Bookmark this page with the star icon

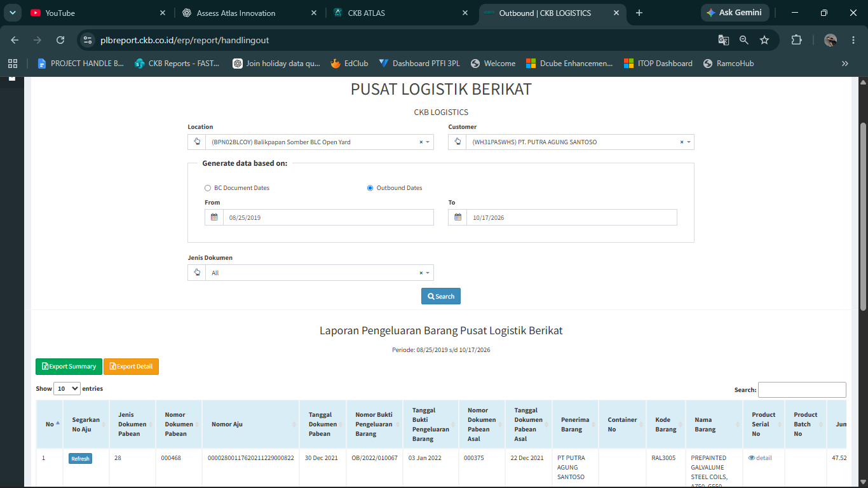click(764, 40)
